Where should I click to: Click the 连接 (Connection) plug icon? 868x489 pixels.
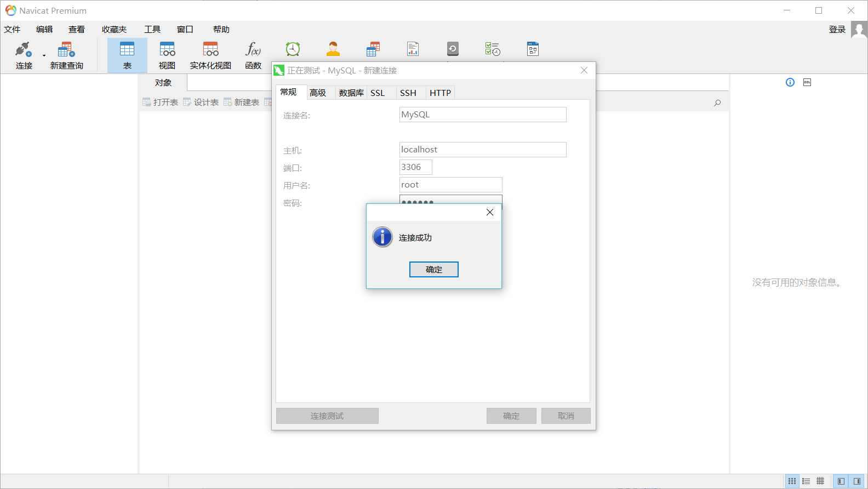point(24,49)
